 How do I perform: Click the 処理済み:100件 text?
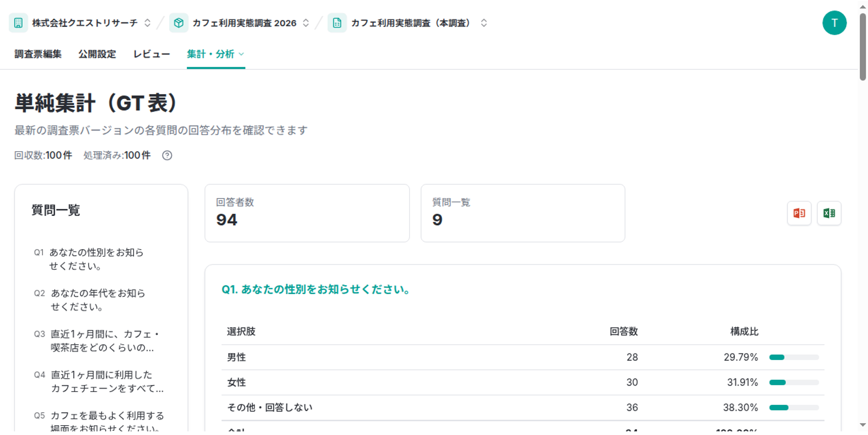coord(117,155)
